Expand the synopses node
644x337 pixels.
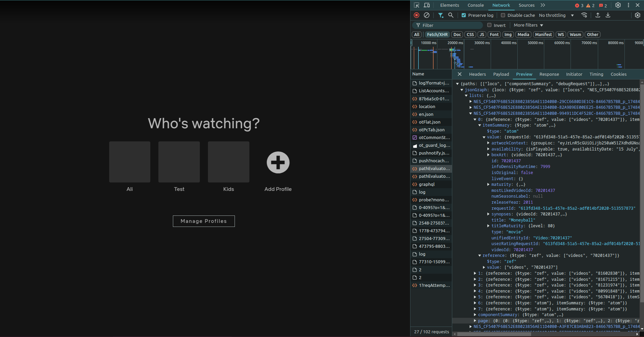tap(488, 214)
